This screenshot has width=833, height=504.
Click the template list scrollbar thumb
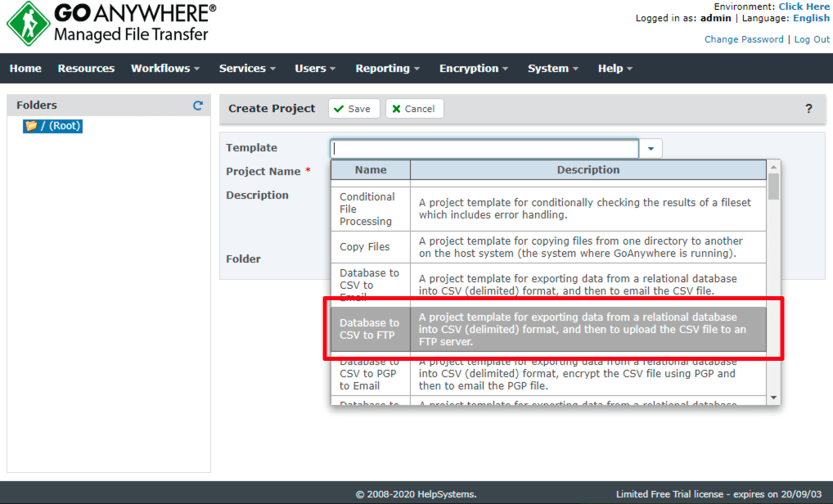(773, 187)
